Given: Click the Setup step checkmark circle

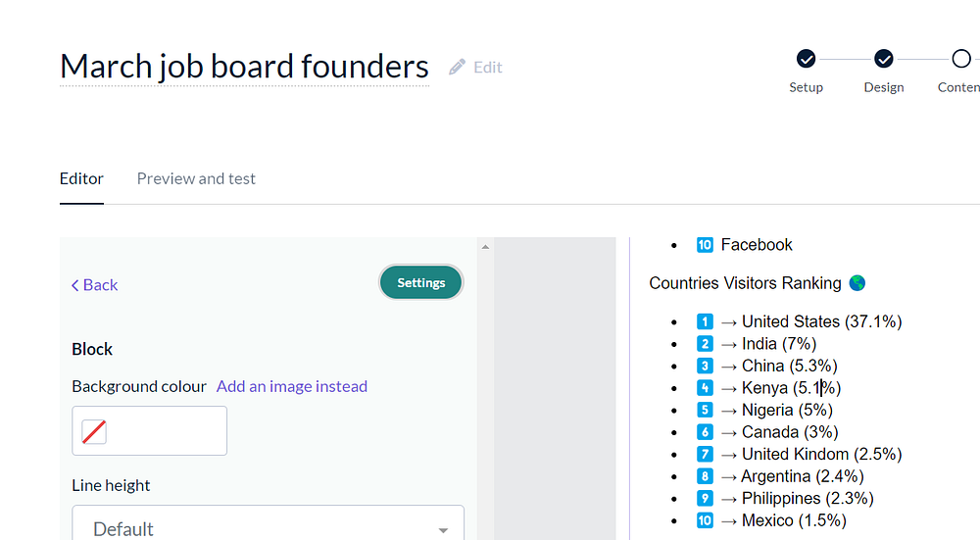Looking at the screenshot, I should (806, 60).
